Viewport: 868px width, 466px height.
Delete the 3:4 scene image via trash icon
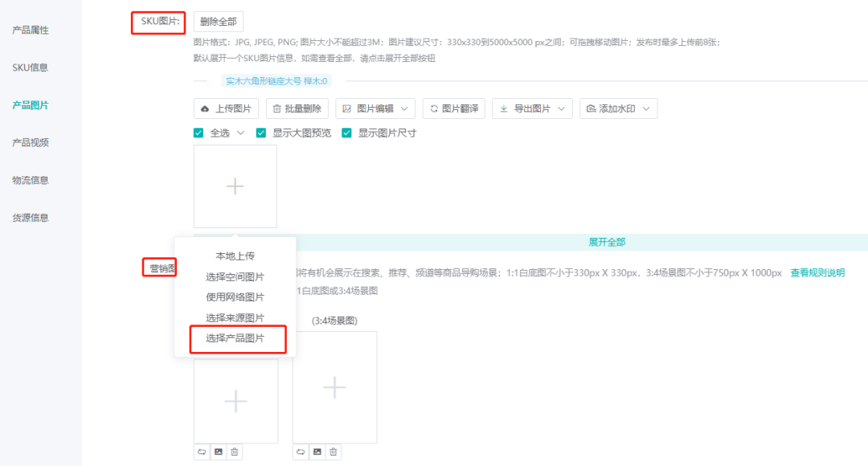point(334,452)
